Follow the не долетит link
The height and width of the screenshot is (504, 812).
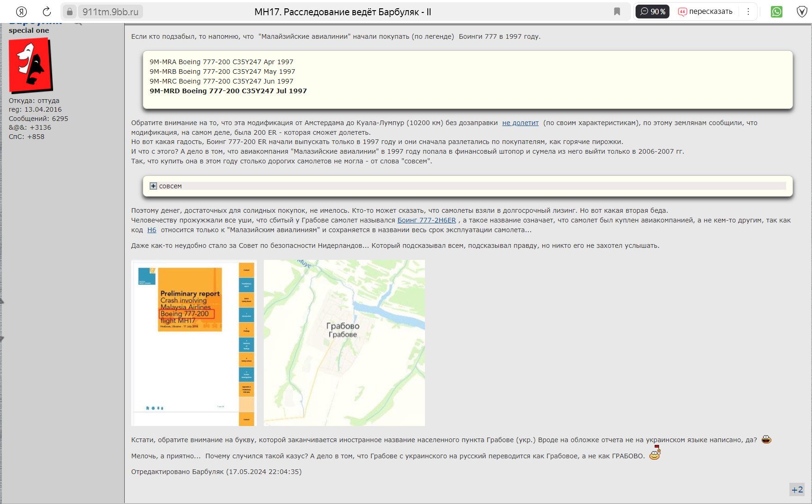tap(521, 123)
